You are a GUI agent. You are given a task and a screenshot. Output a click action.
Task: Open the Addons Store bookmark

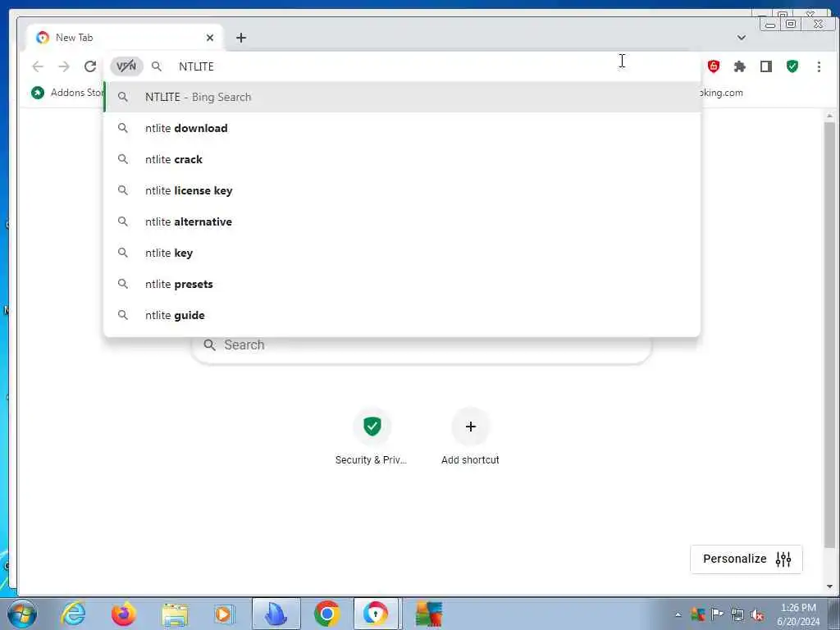67,93
